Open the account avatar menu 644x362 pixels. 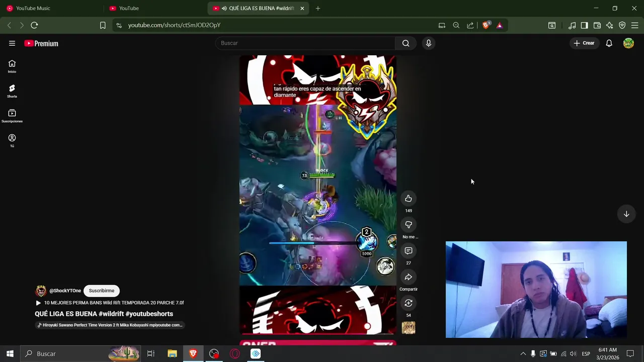(628, 43)
